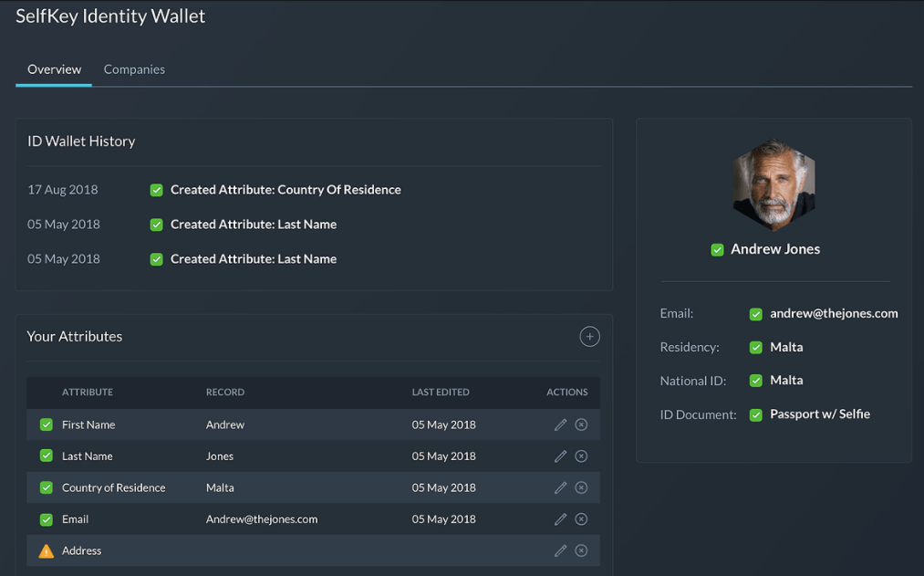Delete the First Name attribute
The width and height of the screenshot is (924, 576).
(581, 424)
